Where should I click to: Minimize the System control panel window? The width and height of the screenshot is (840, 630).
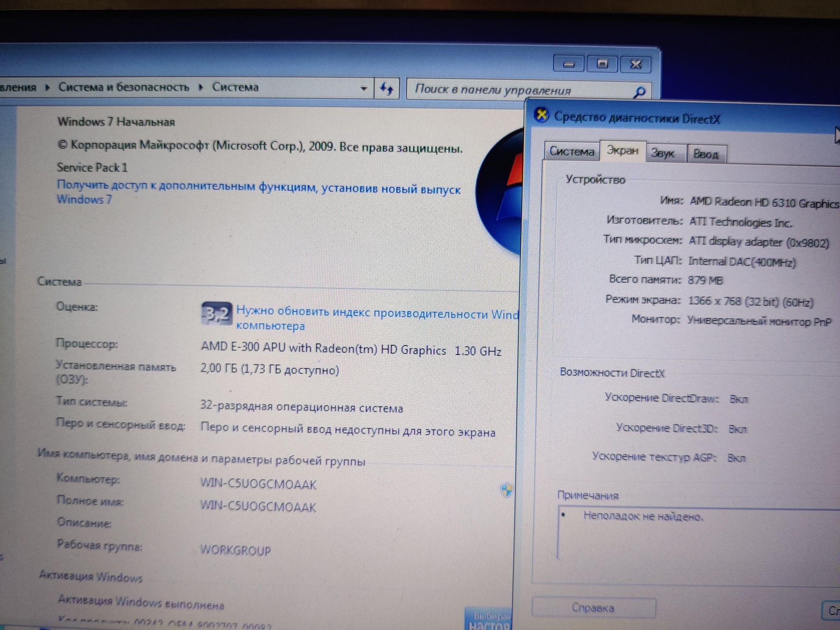569,64
